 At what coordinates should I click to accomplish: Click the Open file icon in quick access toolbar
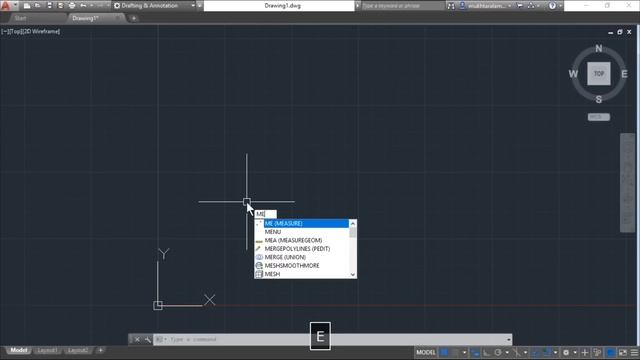click(38, 6)
